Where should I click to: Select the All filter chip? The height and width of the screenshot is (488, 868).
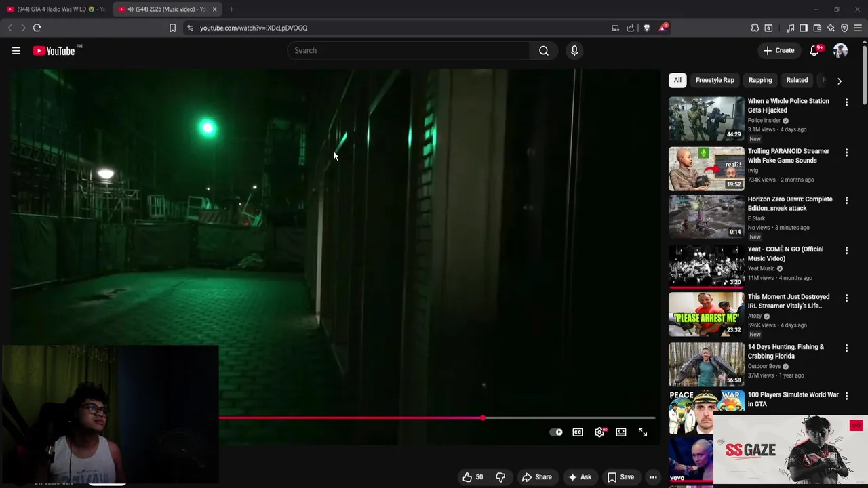point(677,80)
